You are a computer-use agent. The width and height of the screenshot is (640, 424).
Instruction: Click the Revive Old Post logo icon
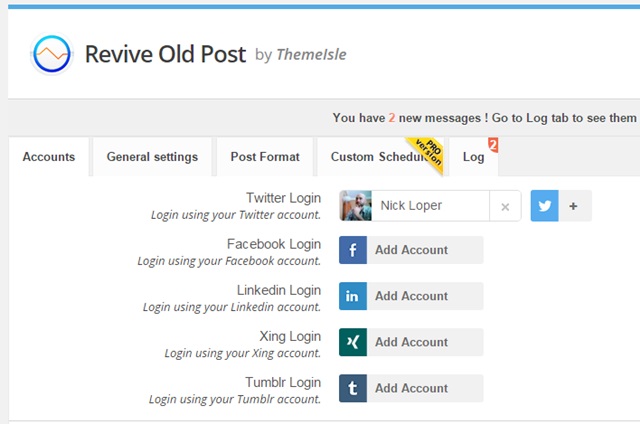tap(52, 54)
